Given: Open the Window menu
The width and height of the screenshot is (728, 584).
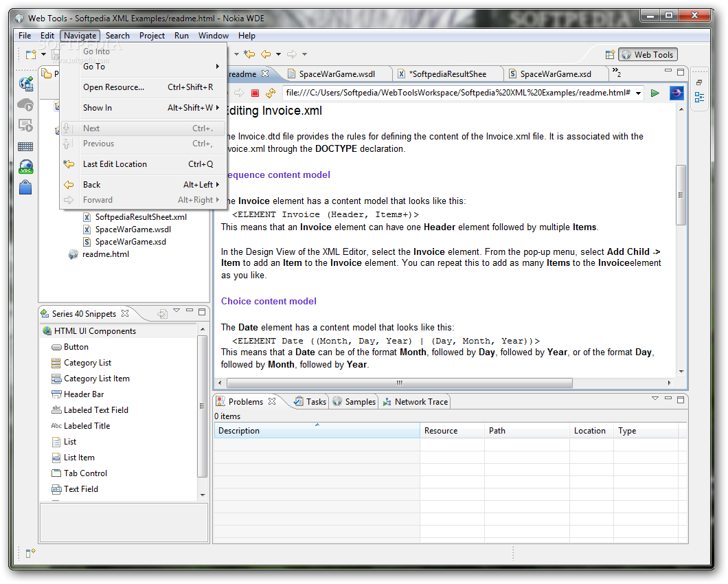Looking at the screenshot, I should pyautogui.click(x=213, y=36).
